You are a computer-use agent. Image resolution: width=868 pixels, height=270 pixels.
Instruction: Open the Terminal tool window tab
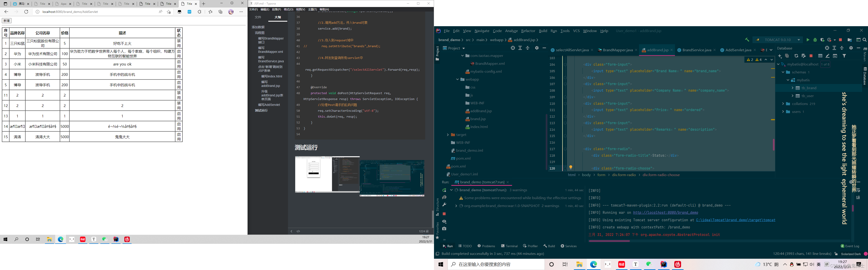(x=509, y=246)
